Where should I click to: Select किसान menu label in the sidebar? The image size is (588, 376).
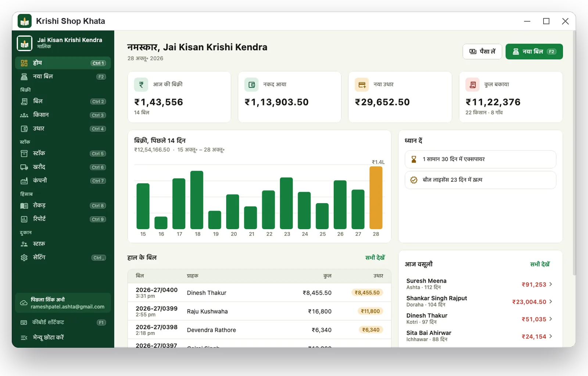pos(41,115)
